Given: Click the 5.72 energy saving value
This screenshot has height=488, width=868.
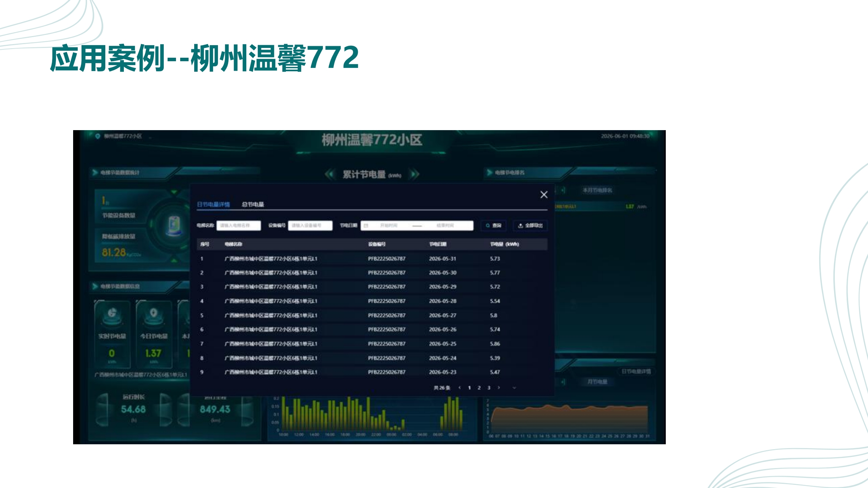Looking at the screenshot, I should point(495,287).
